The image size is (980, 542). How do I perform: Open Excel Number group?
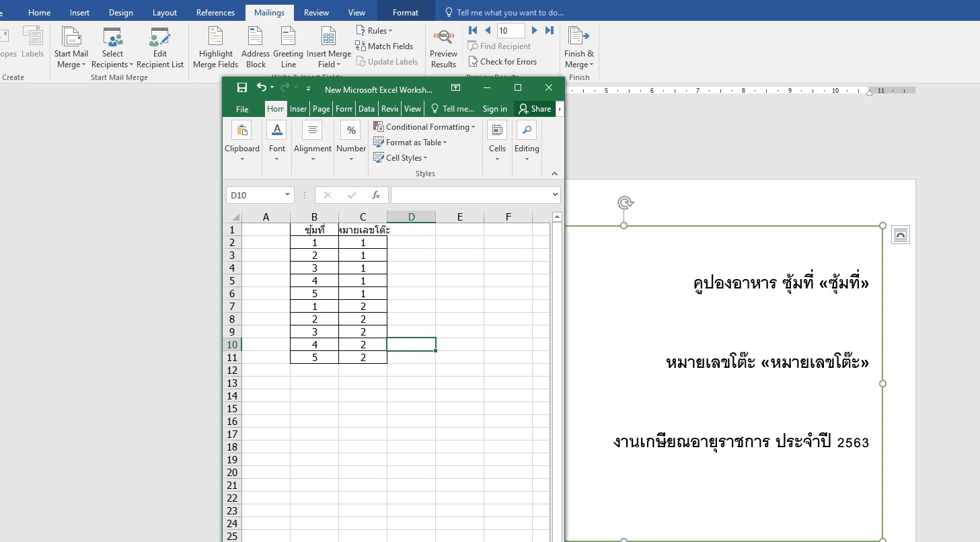(x=351, y=142)
